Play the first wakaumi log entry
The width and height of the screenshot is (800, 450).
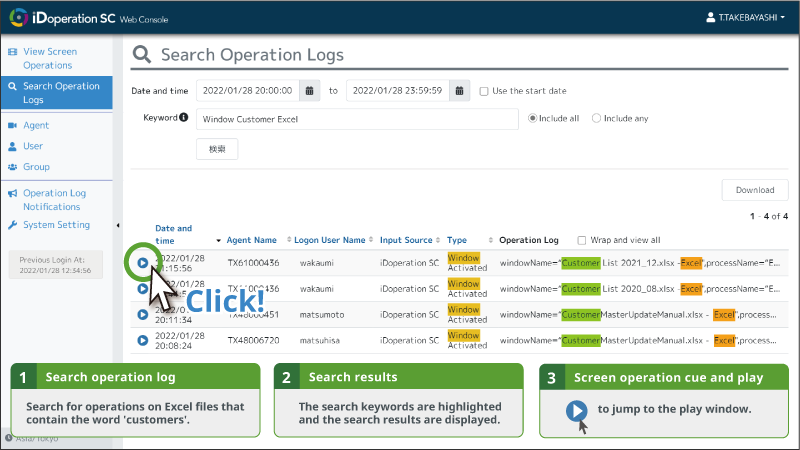pos(143,263)
